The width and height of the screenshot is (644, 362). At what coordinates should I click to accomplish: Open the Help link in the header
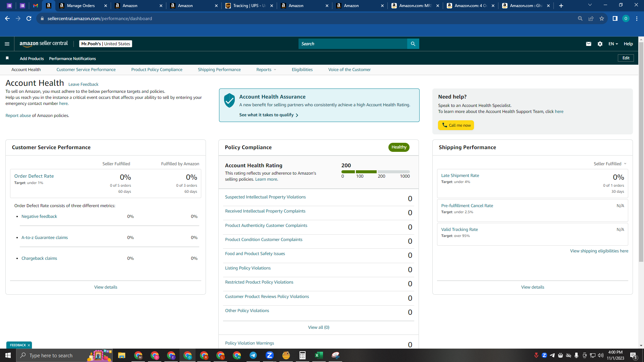point(628,44)
